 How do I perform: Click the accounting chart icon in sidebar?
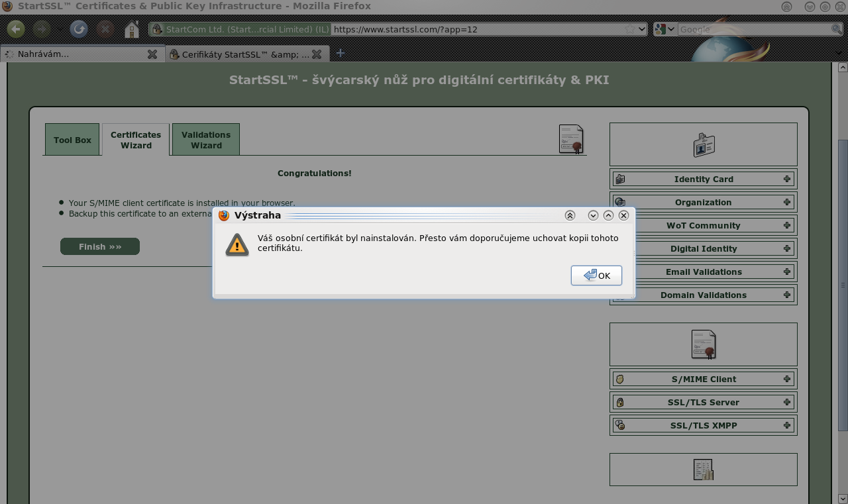click(704, 470)
